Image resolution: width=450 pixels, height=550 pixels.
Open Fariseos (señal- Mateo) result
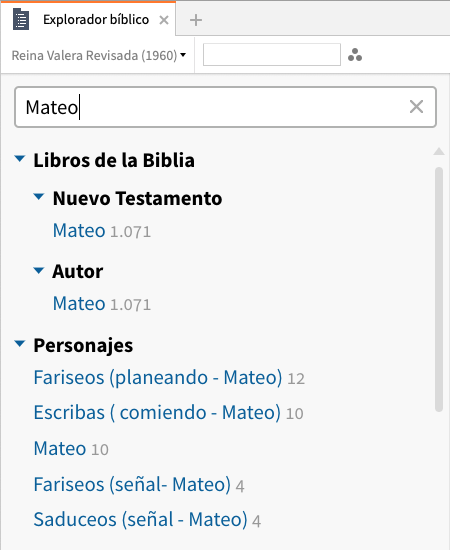(132, 484)
